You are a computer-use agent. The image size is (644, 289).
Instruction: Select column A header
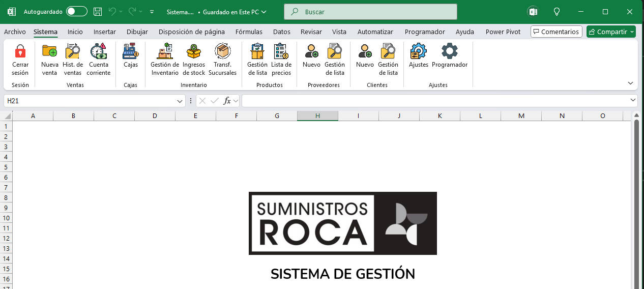33,116
